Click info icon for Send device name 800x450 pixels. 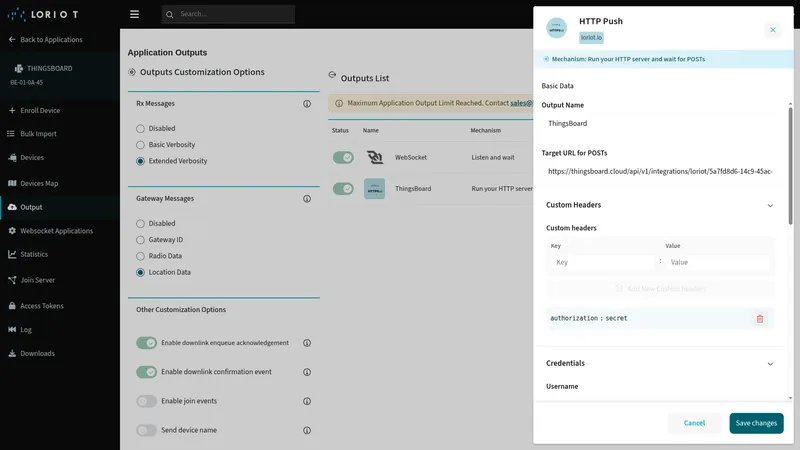(x=307, y=430)
